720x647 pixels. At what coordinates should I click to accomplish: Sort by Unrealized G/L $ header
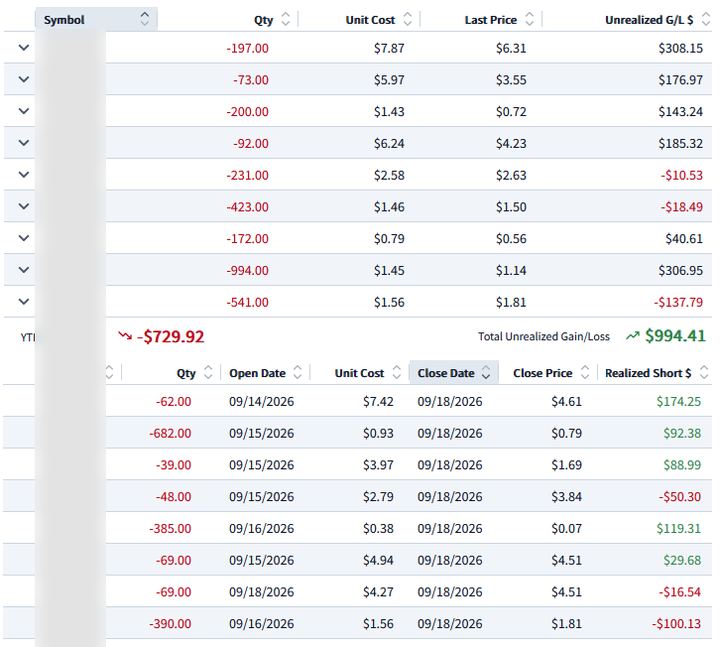point(649,20)
